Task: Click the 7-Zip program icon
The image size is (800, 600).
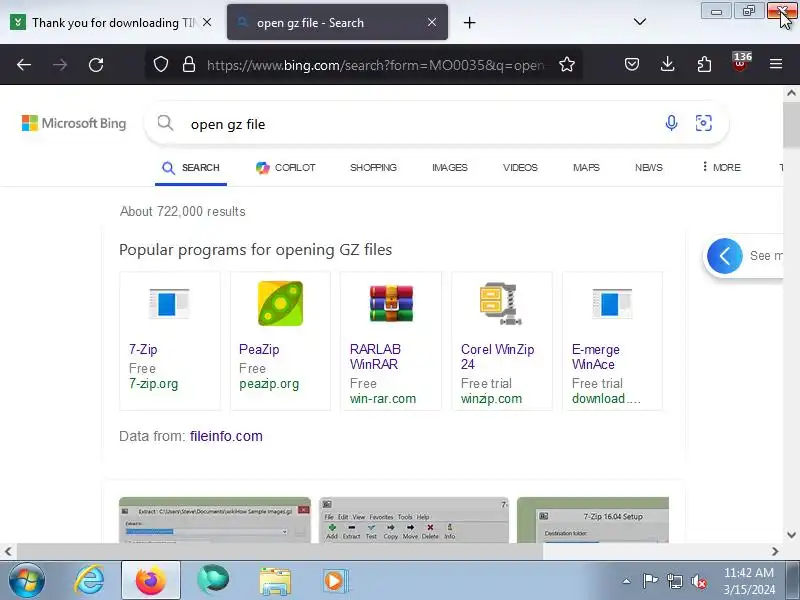Action: 169,304
